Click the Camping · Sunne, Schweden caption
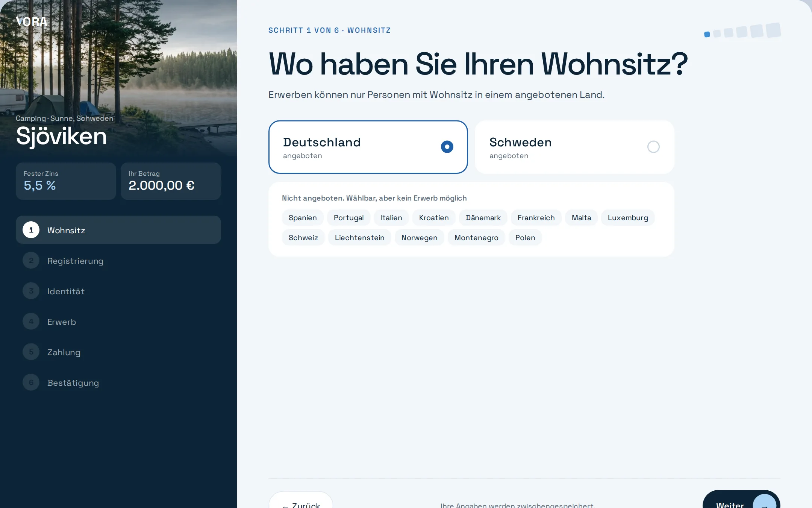Image resolution: width=812 pixels, height=508 pixels. (x=65, y=118)
